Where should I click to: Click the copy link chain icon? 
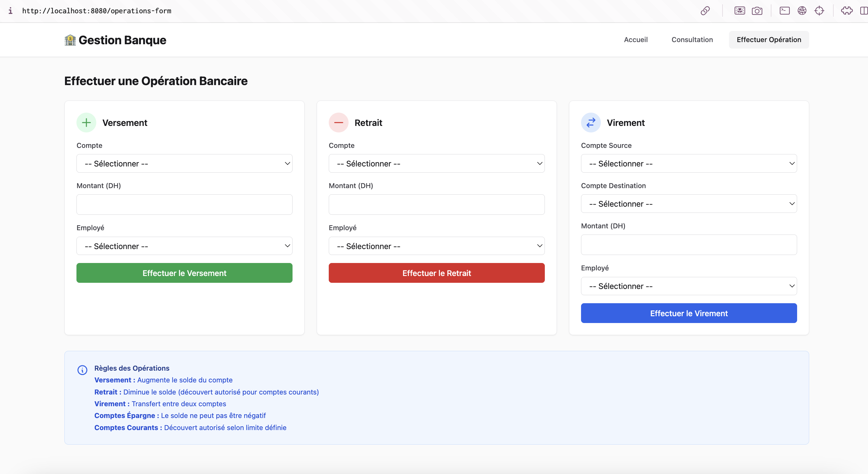point(705,11)
